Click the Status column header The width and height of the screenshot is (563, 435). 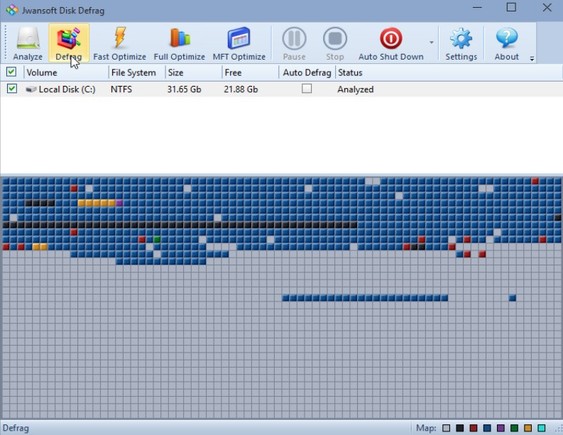click(449, 72)
